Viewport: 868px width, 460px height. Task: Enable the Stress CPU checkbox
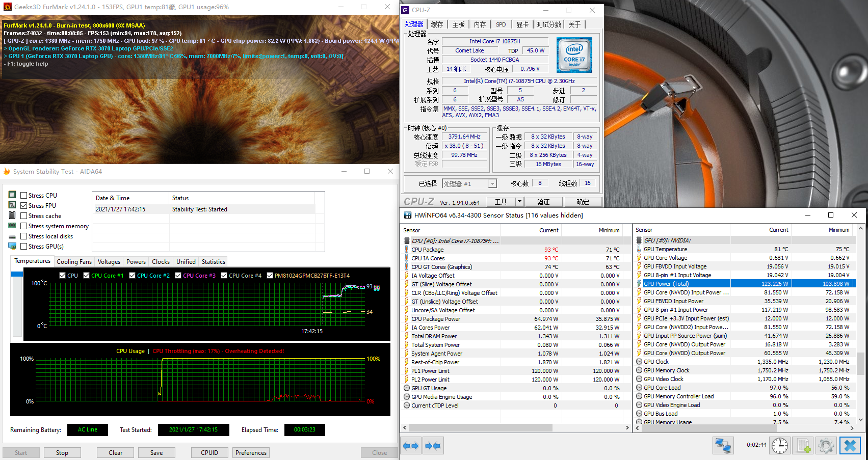tap(23, 195)
